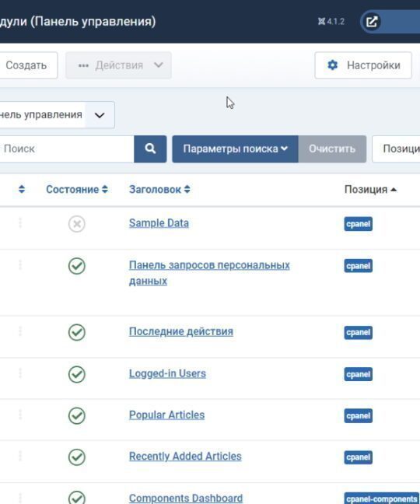The width and height of the screenshot is (420, 504).
Task: Expand Параметры поиска filter options
Action: pyautogui.click(x=235, y=149)
